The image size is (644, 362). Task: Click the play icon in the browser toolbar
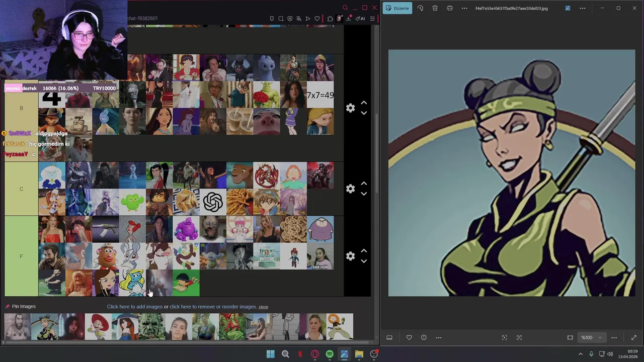308,19
